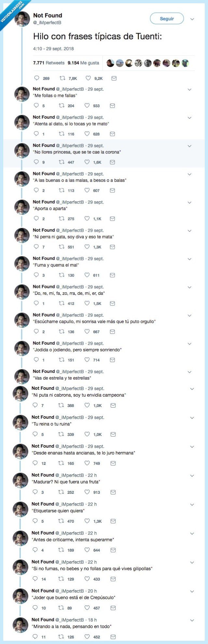
Task: Open the 9.154 Me gusta list
Action: point(83,63)
